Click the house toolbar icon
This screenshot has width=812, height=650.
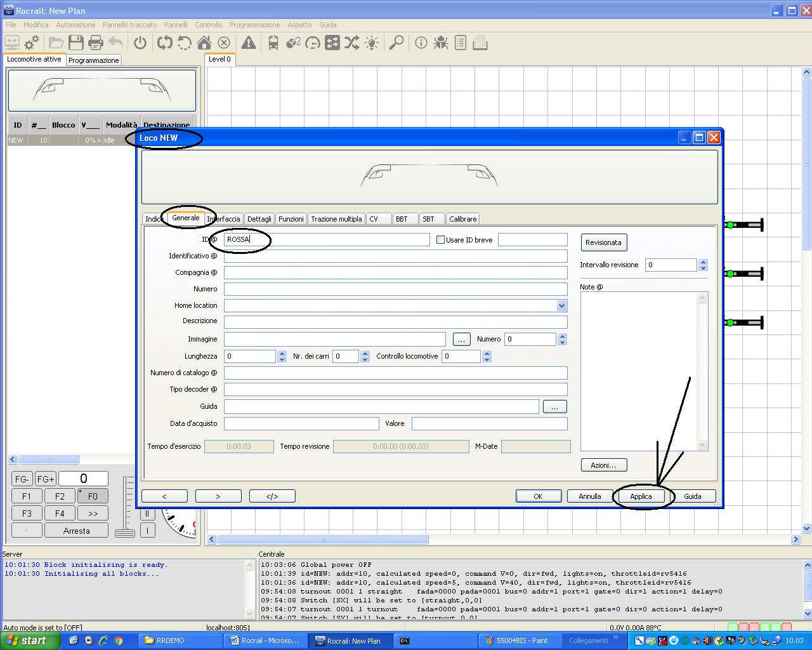[x=204, y=43]
